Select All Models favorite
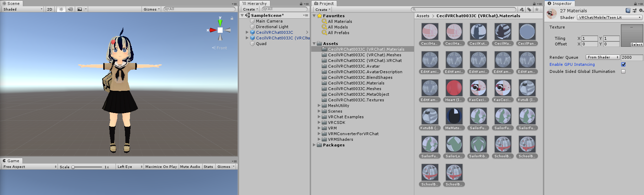Viewport: 644px width, 195px height. (x=338, y=27)
